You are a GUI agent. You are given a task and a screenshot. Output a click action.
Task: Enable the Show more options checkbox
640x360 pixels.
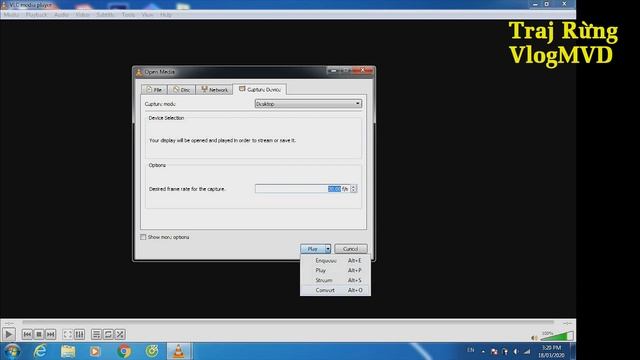pos(143,237)
